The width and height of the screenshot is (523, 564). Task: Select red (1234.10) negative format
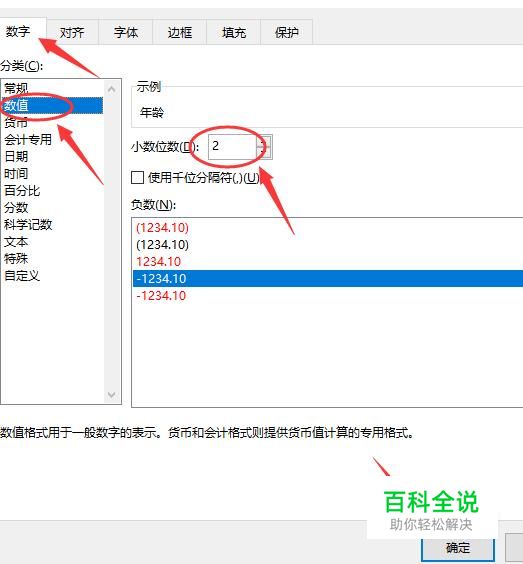point(328,227)
